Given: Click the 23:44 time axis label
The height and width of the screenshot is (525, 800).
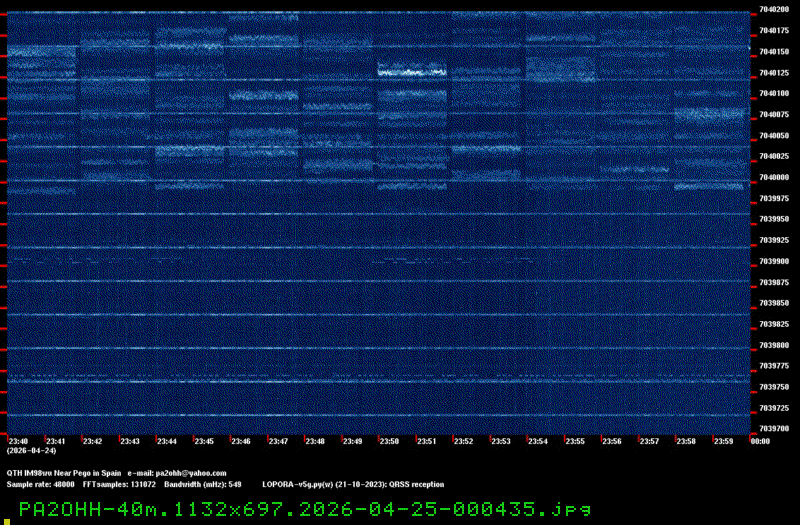Looking at the screenshot, I should 166,441.
